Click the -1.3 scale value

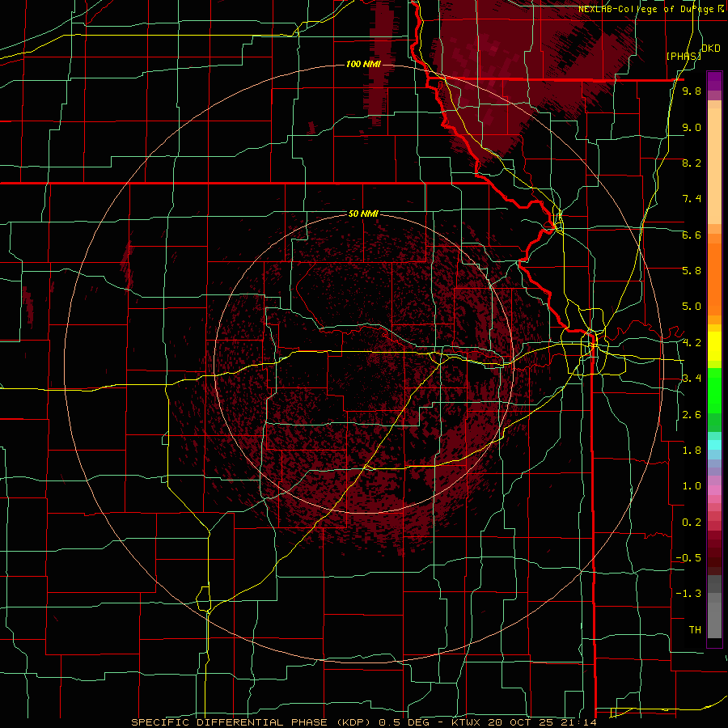(688, 594)
